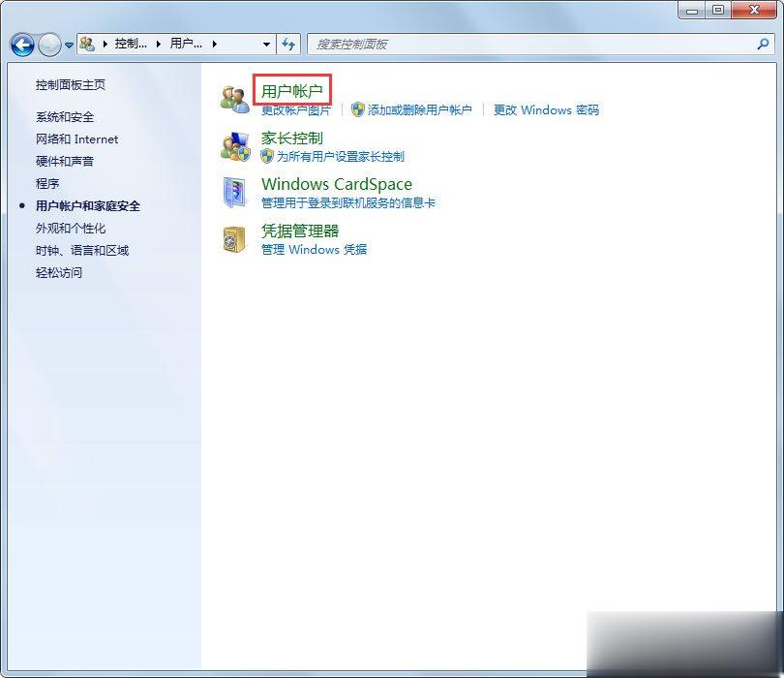Open 网络和 Internet category

(x=77, y=139)
